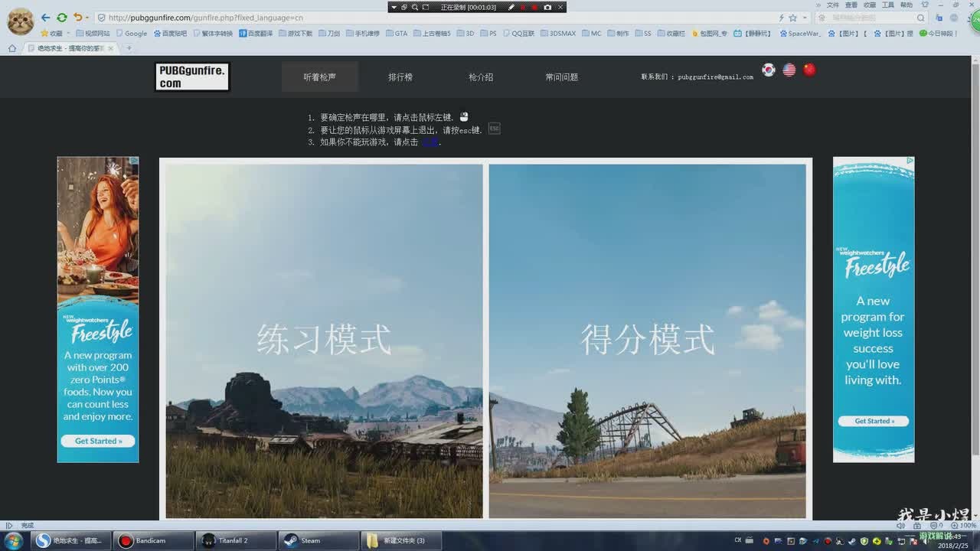Click the orange undo/restore arrow icon

point(77,17)
